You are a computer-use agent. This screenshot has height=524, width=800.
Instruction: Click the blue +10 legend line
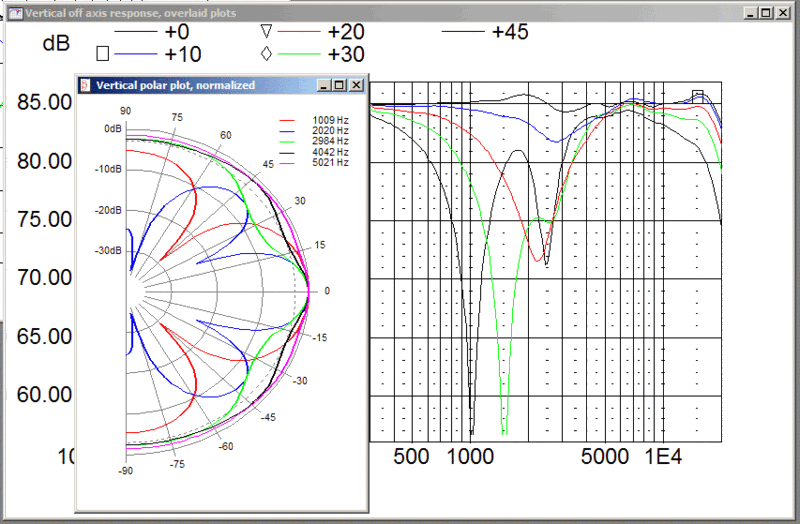pyautogui.click(x=136, y=54)
